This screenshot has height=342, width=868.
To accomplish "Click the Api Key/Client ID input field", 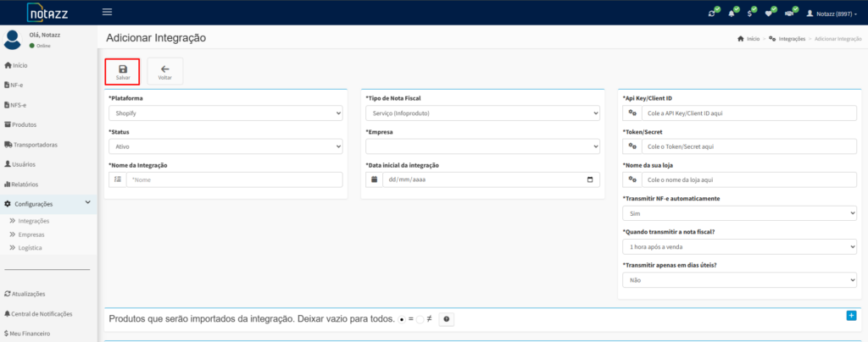I will coord(749,113).
